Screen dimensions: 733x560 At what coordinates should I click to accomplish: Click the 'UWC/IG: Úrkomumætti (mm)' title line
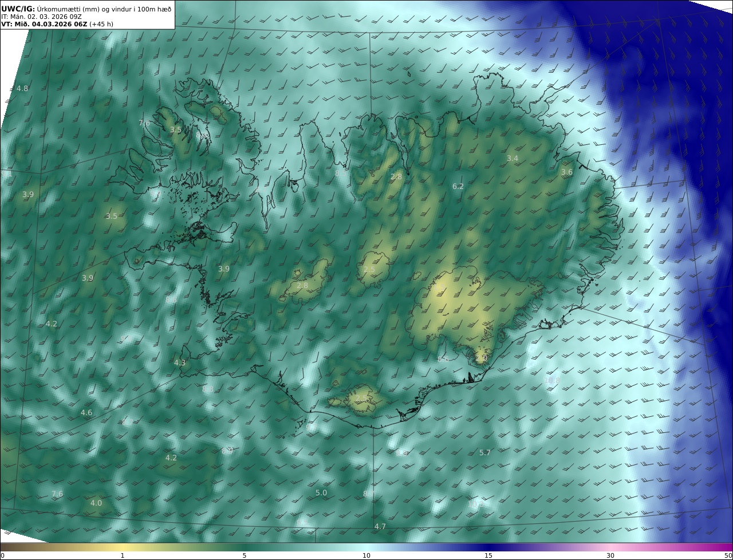(86, 9)
